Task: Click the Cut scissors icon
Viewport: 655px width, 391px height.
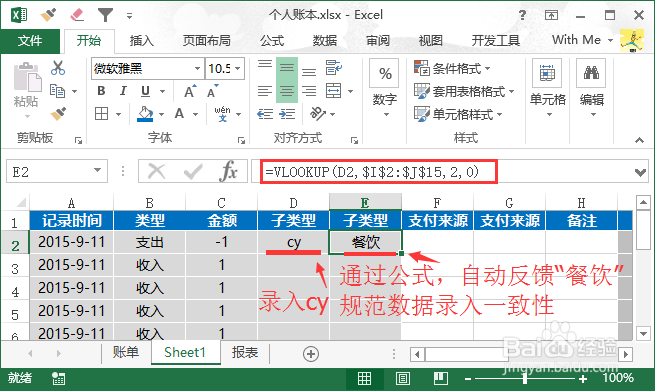Action: coord(58,68)
